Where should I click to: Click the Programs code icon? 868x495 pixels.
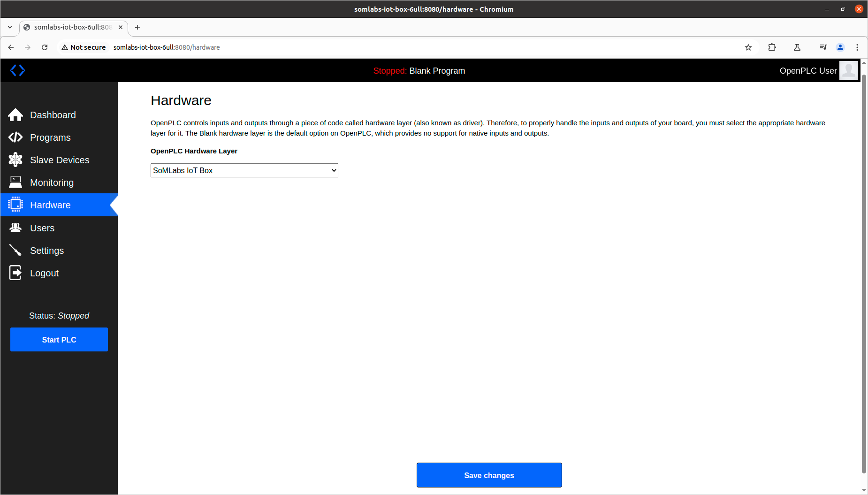(x=15, y=137)
